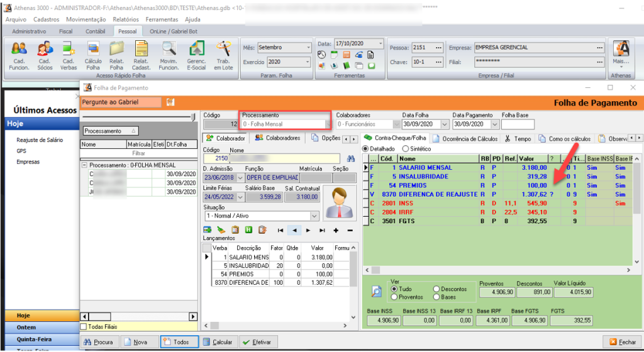The width and height of the screenshot is (644, 352).
Task: Go to the next record arrow
Action: [308, 231]
